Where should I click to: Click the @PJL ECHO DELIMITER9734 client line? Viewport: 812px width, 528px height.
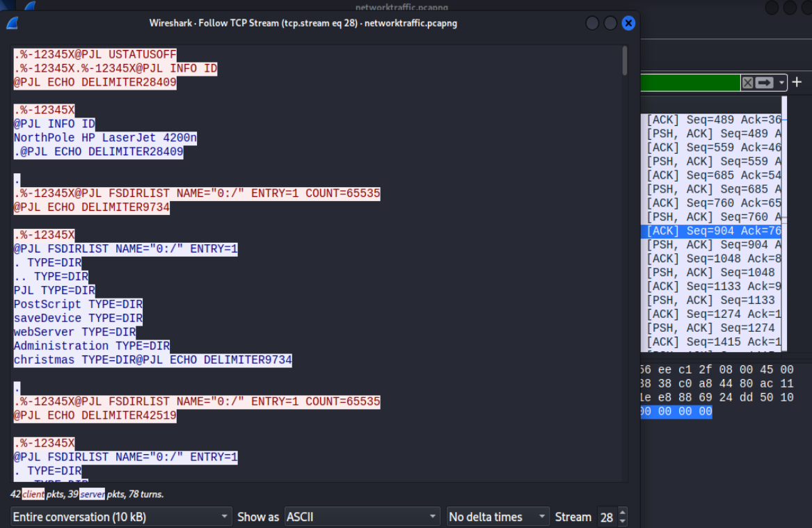point(92,207)
